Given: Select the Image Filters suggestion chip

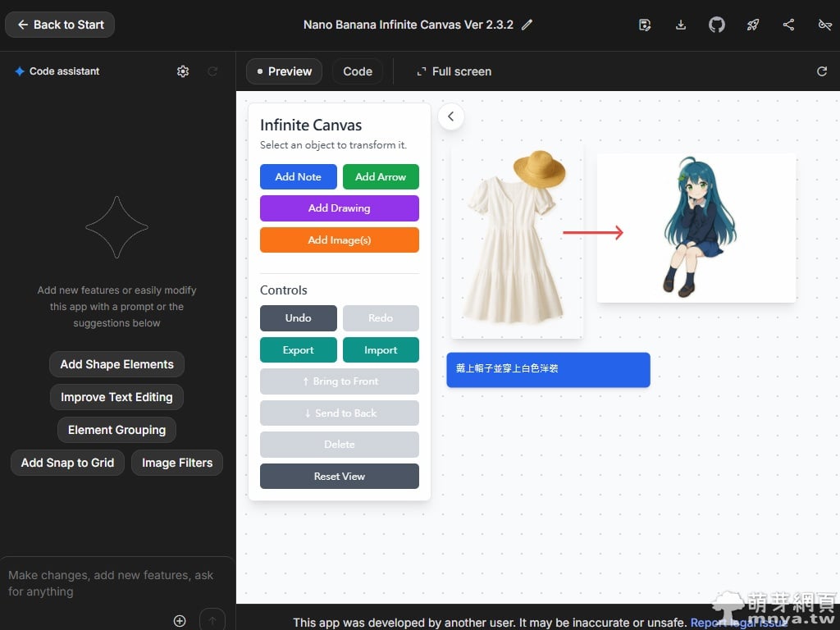Looking at the screenshot, I should click(x=177, y=463).
